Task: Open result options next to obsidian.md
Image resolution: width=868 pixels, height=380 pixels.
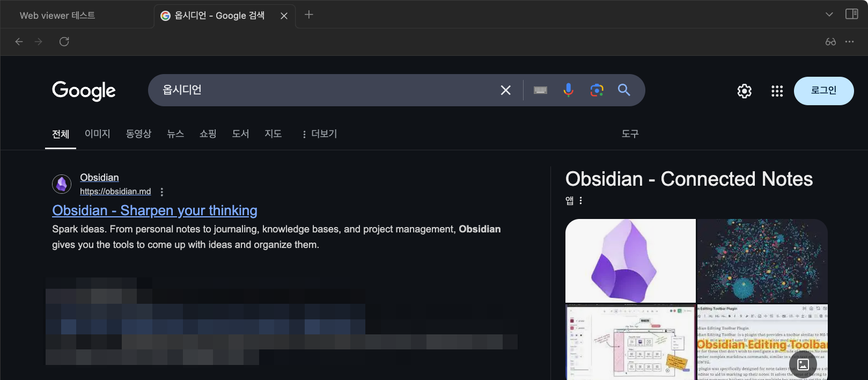Action: [162, 192]
